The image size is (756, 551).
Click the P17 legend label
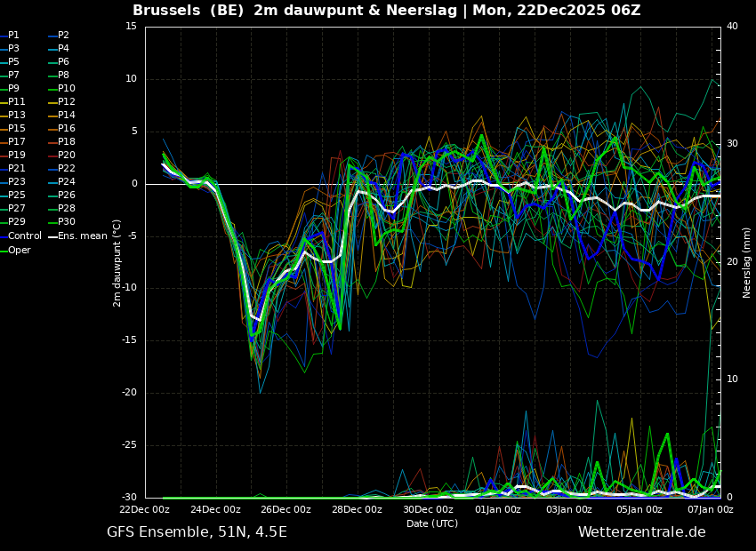point(12,141)
